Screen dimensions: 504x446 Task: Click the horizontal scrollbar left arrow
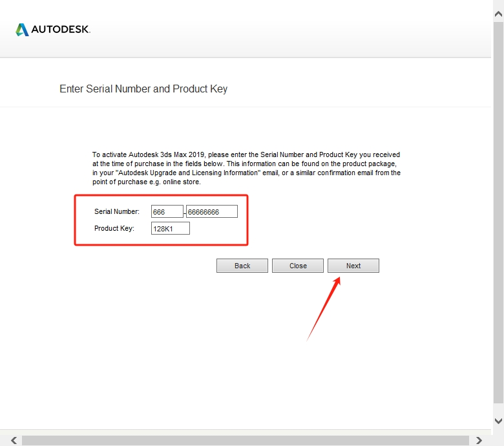click(x=14, y=440)
